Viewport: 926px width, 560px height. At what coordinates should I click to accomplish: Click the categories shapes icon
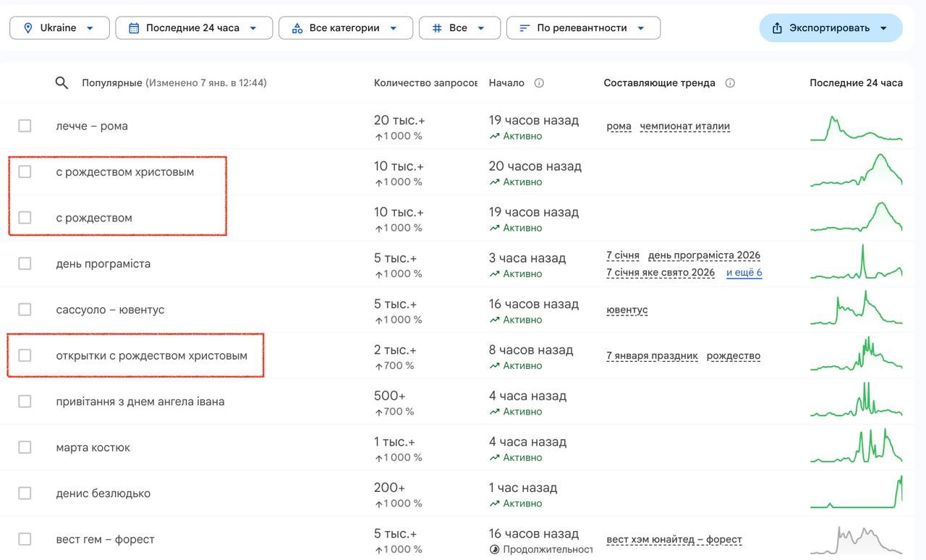pos(297,27)
